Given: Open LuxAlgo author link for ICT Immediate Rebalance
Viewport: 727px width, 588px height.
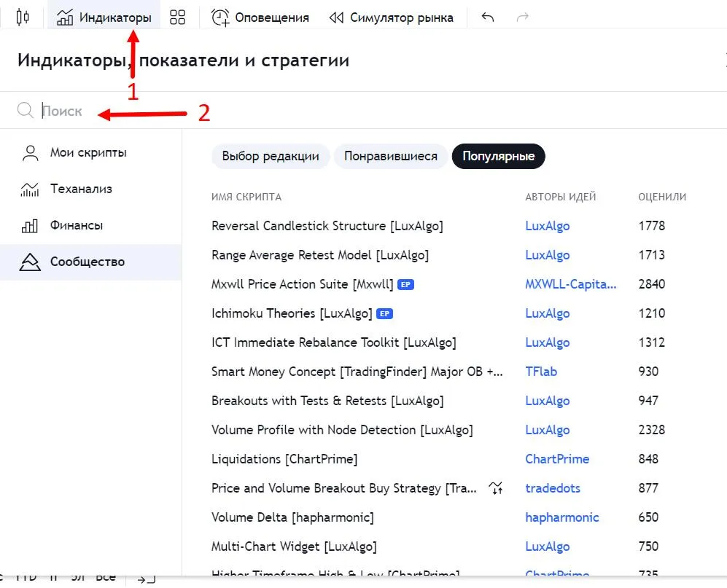Looking at the screenshot, I should point(548,343).
